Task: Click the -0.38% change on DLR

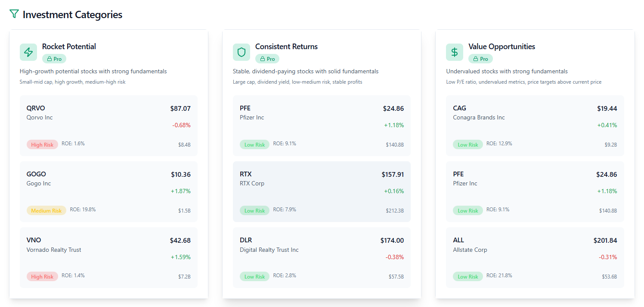Action: pos(395,257)
